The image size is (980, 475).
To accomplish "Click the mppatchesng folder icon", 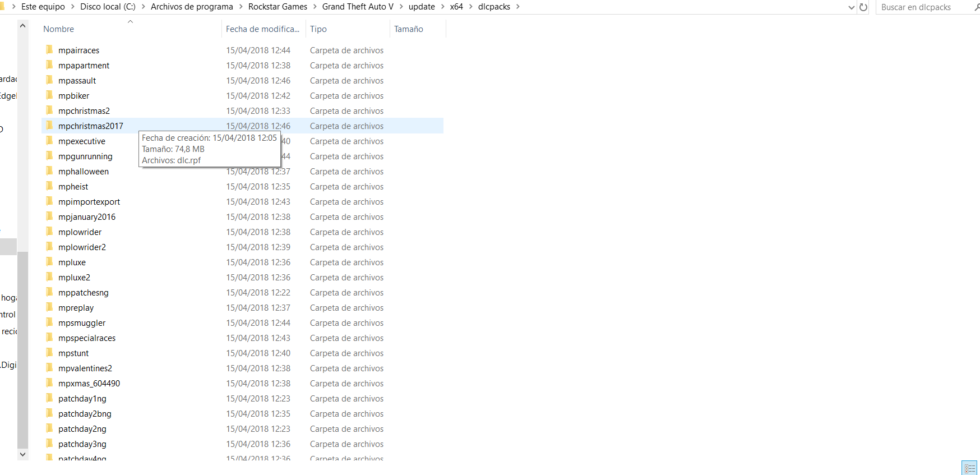I will pos(49,292).
